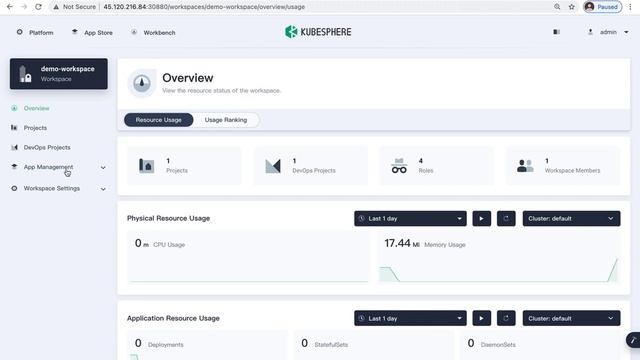Expand the Workspace Settings chevron

103,189
